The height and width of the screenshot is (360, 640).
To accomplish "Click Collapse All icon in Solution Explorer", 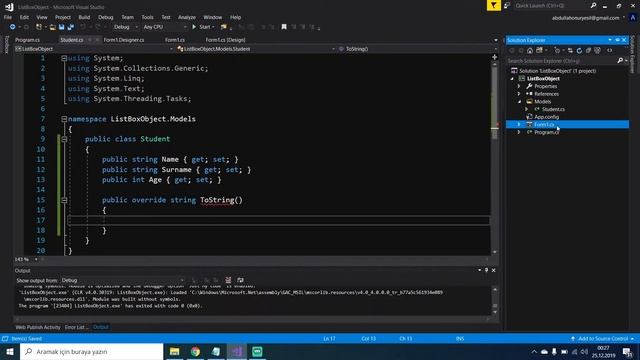I will click(x=588, y=51).
